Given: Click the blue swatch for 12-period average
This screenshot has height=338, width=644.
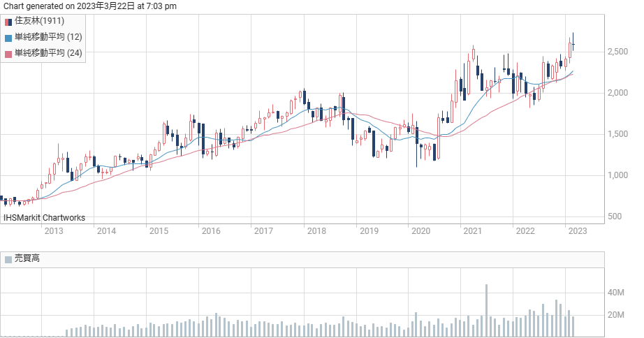Looking at the screenshot, I should pos(8,38).
